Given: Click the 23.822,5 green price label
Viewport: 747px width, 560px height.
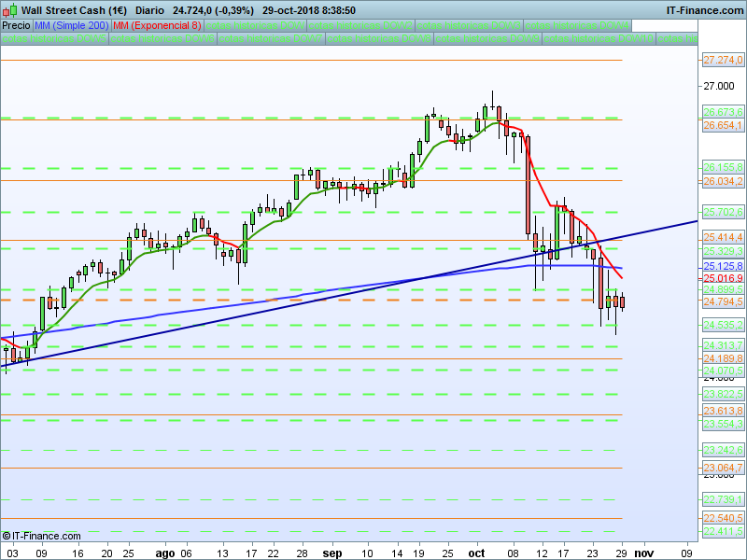Looking at the screenshot, I should [723, 394].
